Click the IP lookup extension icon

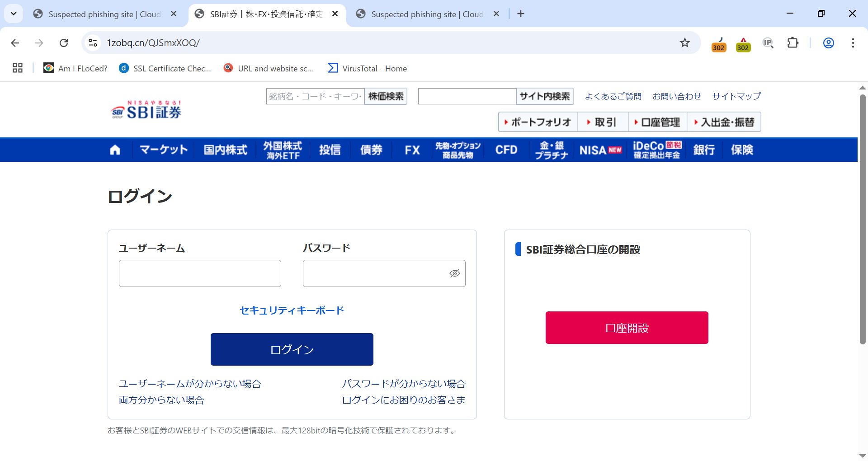[x=768, y=43]
